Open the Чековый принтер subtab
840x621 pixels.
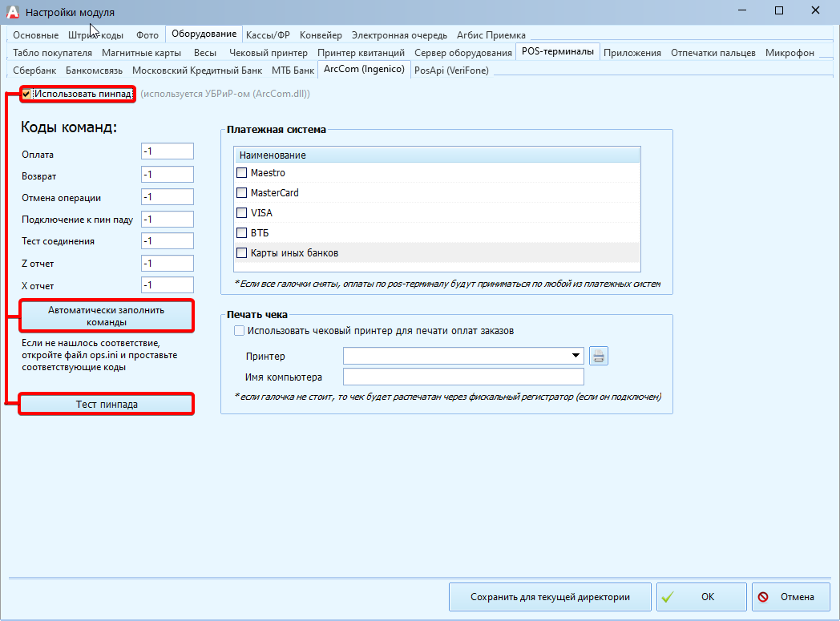pyautogui.click(x=269, y=53)
